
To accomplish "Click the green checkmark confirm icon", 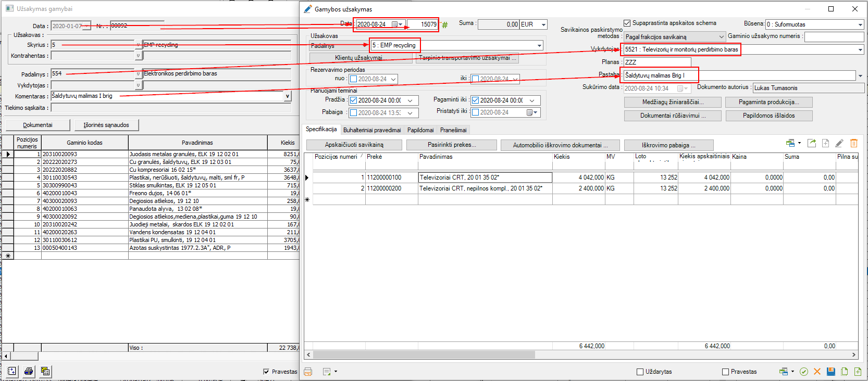I will tap(804, 372).
